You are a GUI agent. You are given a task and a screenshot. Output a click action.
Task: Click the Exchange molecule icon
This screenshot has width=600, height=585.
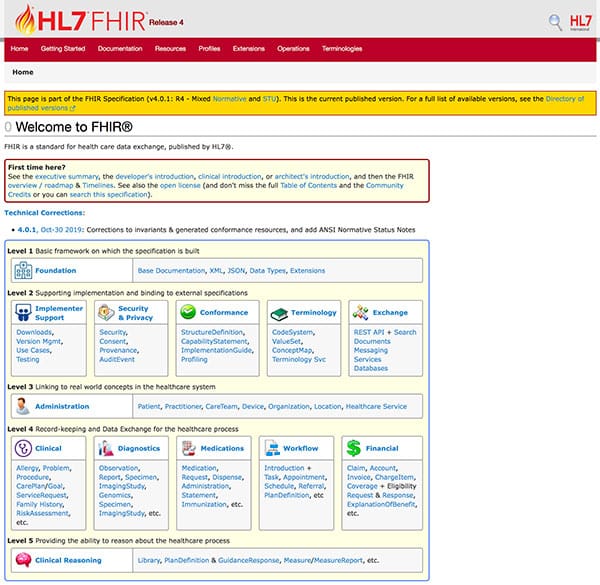coord(360,312)
